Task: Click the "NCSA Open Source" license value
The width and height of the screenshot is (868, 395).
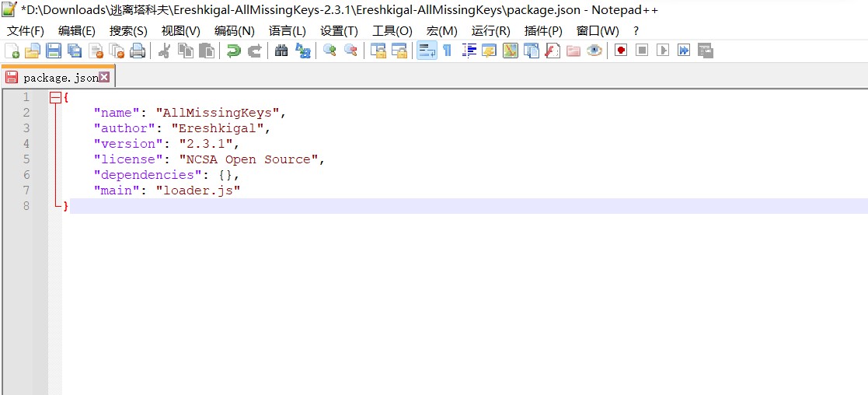Action: pos(249,159)
